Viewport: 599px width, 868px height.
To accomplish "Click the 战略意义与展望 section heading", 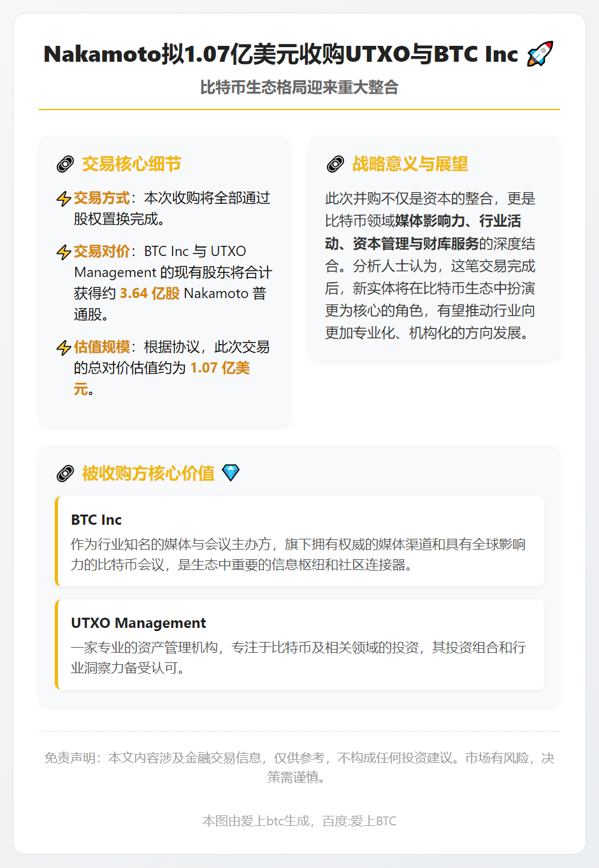I will [410, 164].
